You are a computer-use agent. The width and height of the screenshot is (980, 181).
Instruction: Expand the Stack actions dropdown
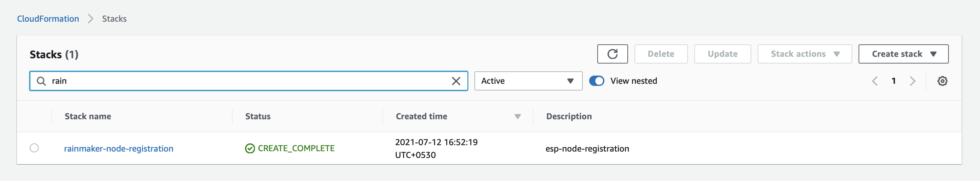point(804,54)
